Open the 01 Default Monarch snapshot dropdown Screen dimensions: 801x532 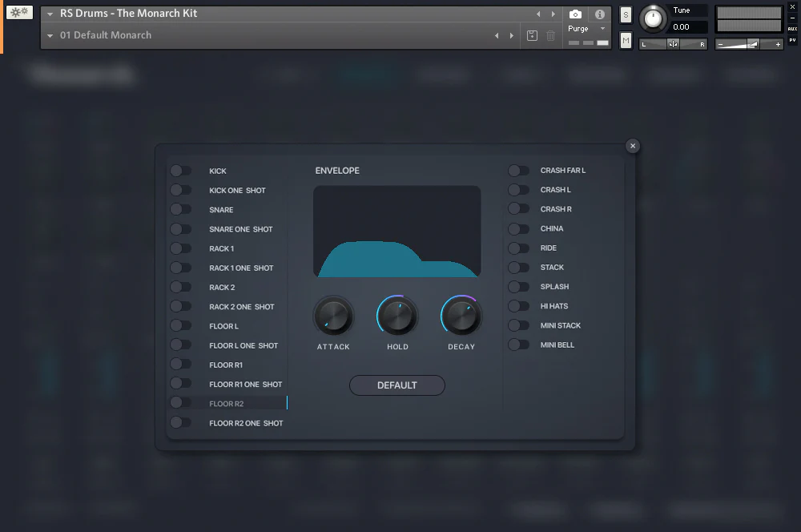click(50, 36)
